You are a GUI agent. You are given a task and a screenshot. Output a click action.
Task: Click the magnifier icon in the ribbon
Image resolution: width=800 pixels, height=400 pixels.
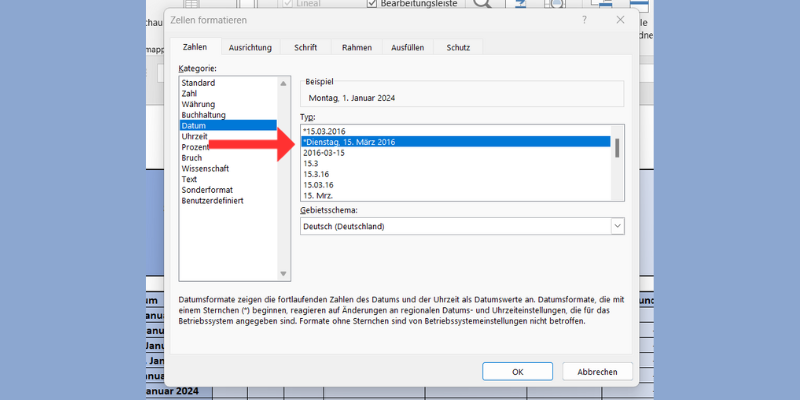click(x=483, y=5)
